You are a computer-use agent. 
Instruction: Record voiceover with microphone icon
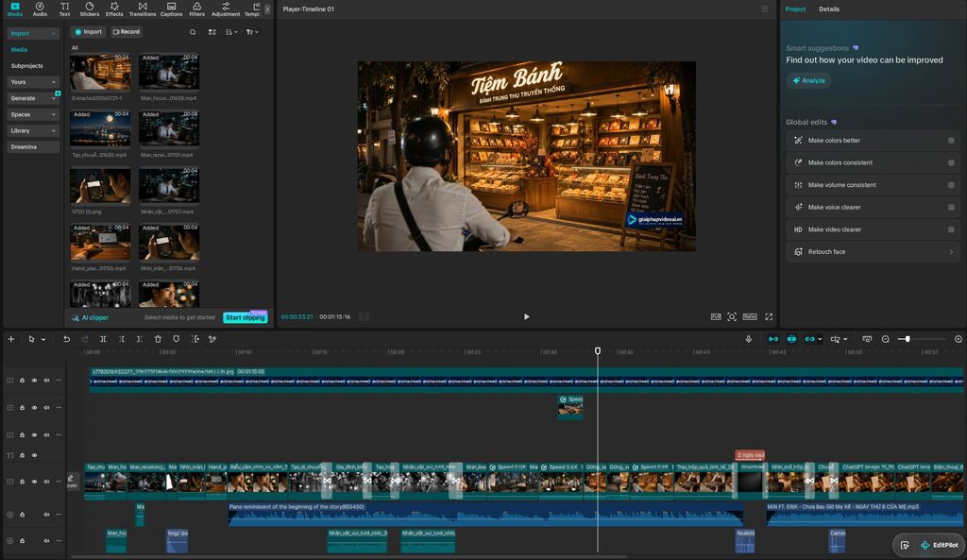(x=748, y=339)
